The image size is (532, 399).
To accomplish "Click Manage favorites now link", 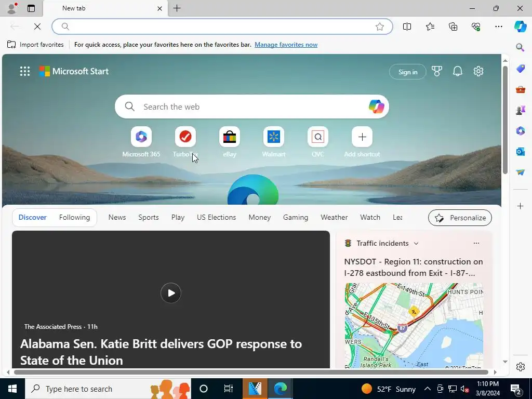I will pyautogui.click(x=286, y=45).
